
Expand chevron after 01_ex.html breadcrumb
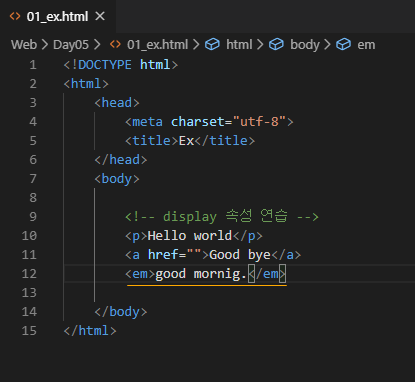[x=196, y=45]
